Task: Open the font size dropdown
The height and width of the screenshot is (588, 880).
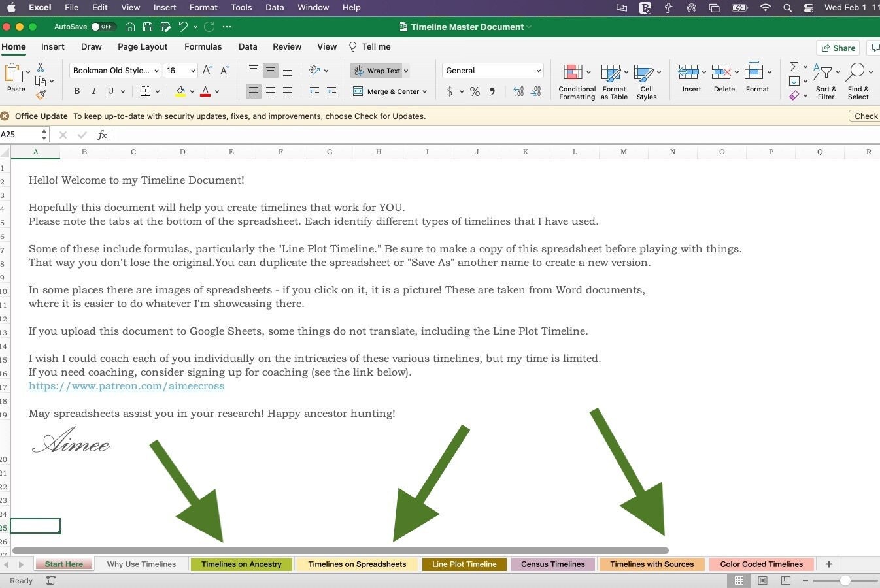Action: pos(180,70)
